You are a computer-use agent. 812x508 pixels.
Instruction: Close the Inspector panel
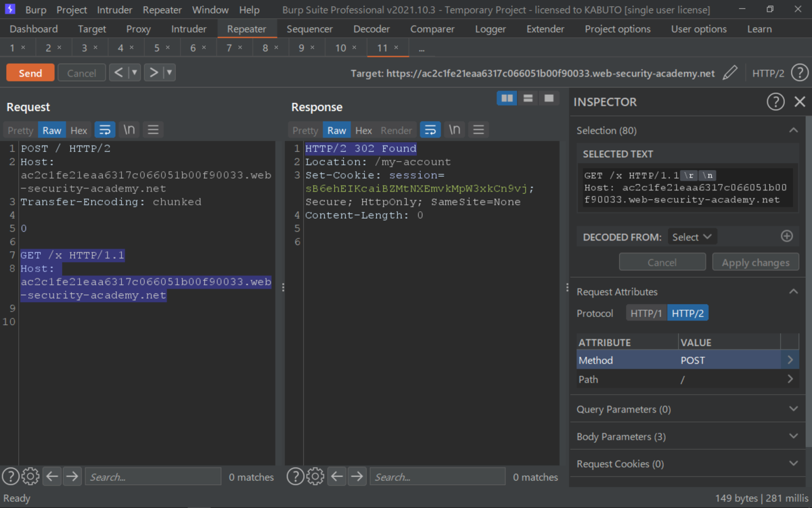tap(799, 102)
